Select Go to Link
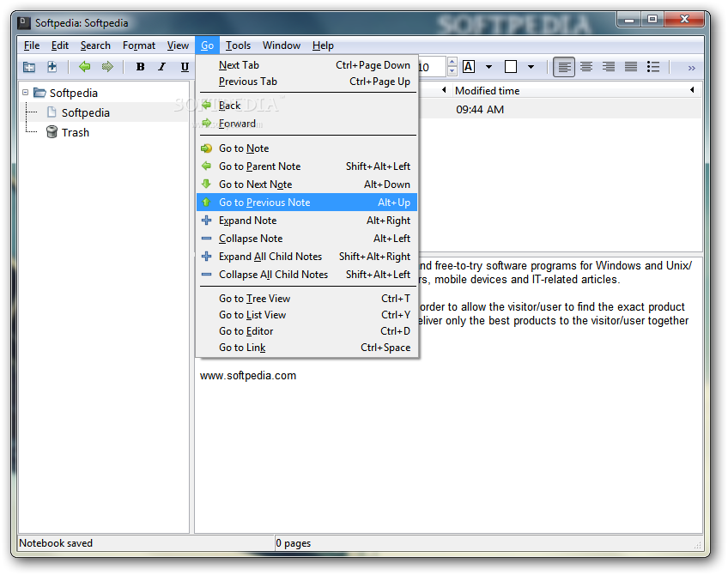 (x=306, y=347)
